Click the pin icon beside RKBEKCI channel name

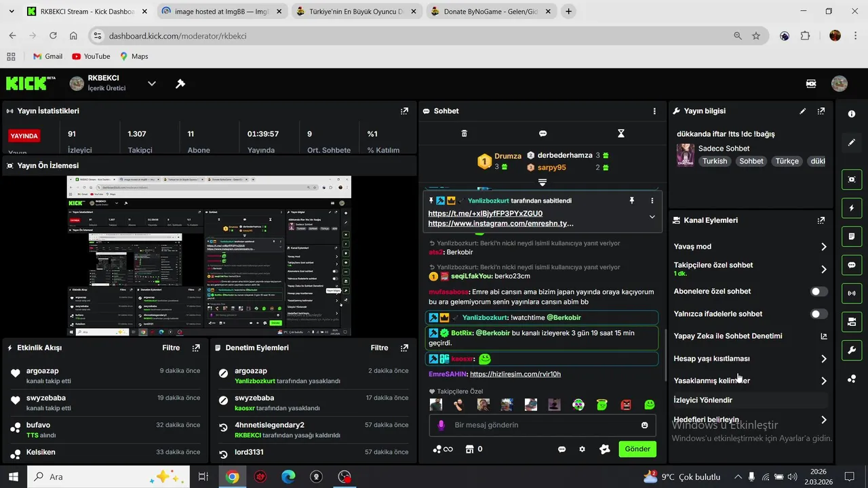(180, 84)
